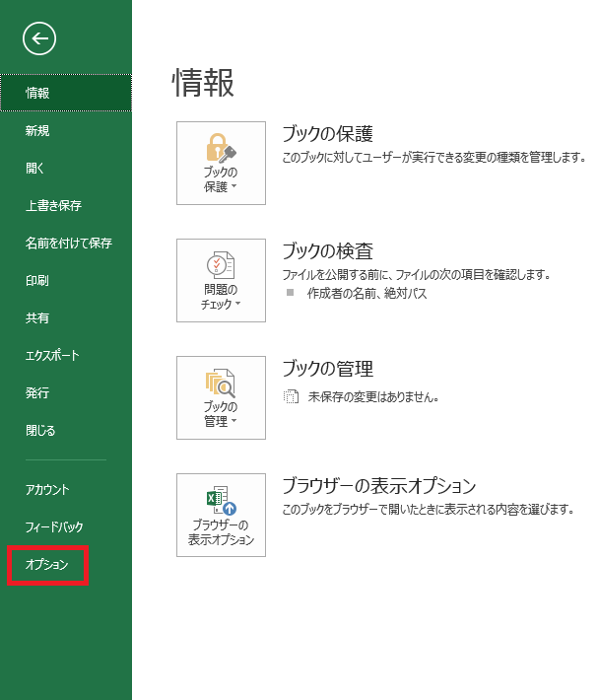Image resolution: width=600 pixels, height=700 pixels.
Task: Expand the ブックの保護 dropdown button
Action: pyautogui.click(x=221, y=163)
